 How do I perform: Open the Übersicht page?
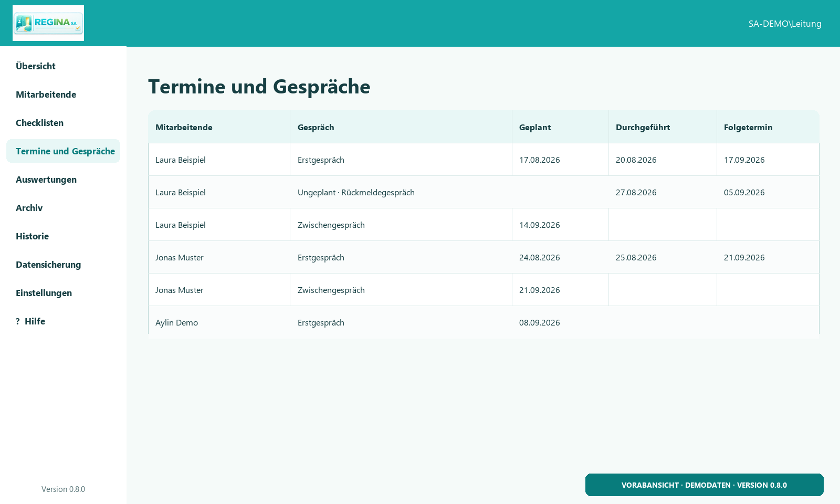63,66
